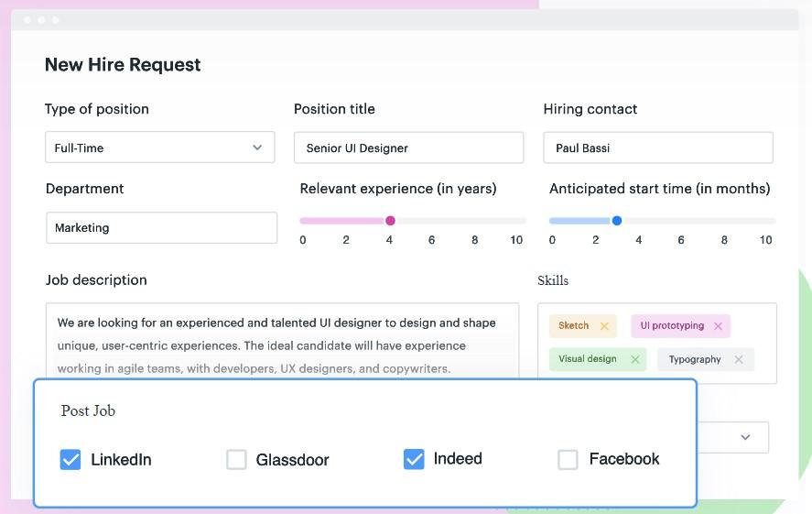Click the Typography skill tag label

[695, 359]
